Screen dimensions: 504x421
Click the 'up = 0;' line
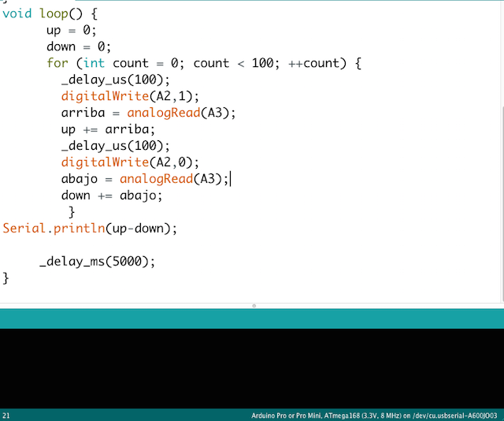tap(72, 30)
